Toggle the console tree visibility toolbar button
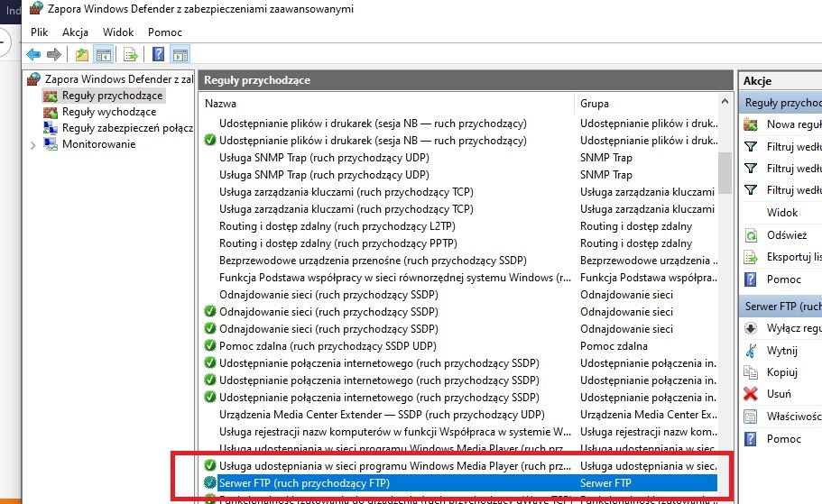 pos(104,55)
